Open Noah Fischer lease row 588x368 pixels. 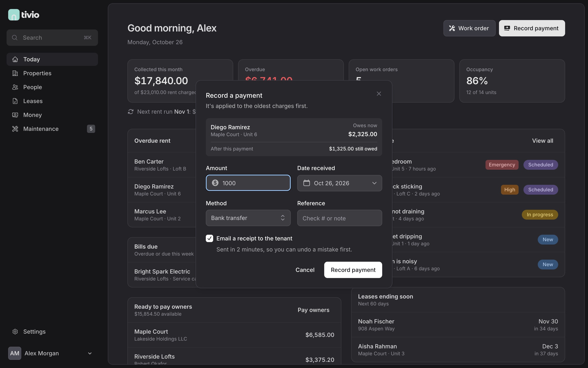pos(458,325)
